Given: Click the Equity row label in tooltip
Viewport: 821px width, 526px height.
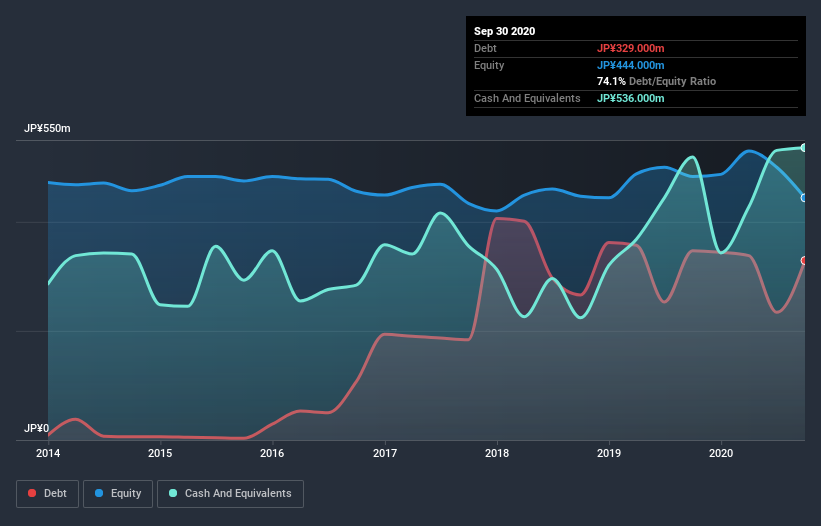Looking at the screenshot, I should tap(489, 65).
